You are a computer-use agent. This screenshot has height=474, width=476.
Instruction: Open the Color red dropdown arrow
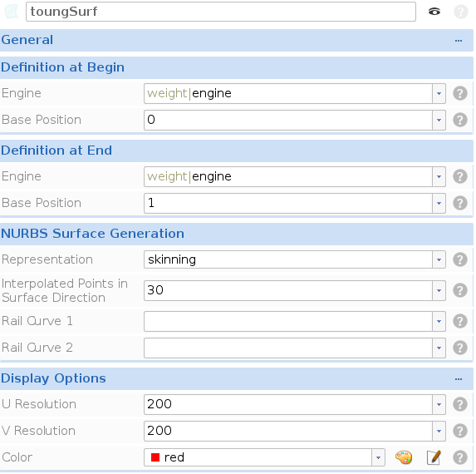pos(378,457)
